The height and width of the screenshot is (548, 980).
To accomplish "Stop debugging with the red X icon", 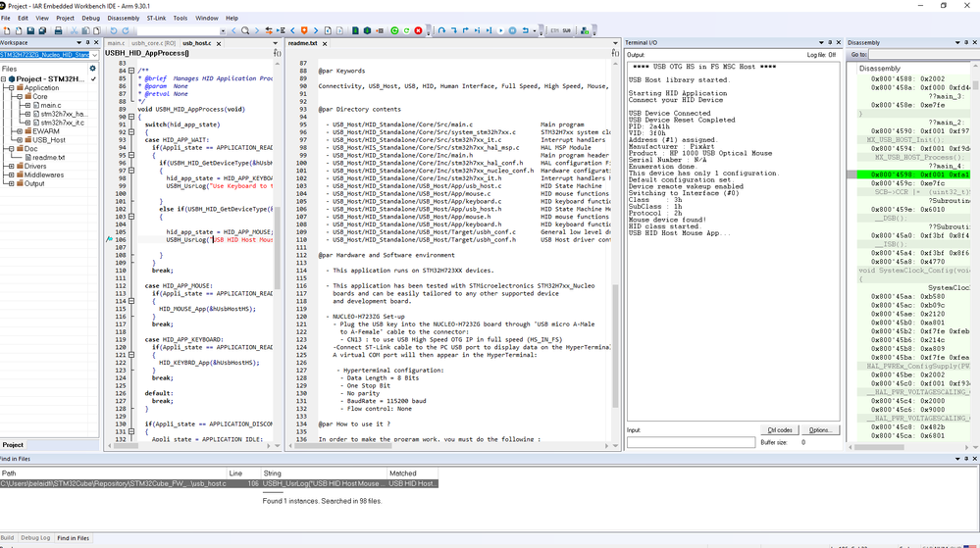I will tap(418, 30).
